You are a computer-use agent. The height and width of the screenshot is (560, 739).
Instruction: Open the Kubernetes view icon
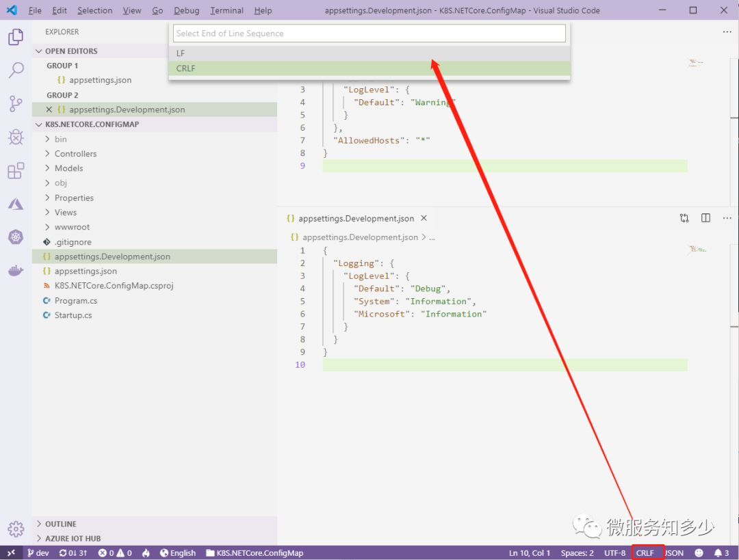click(x=16, y=237)
